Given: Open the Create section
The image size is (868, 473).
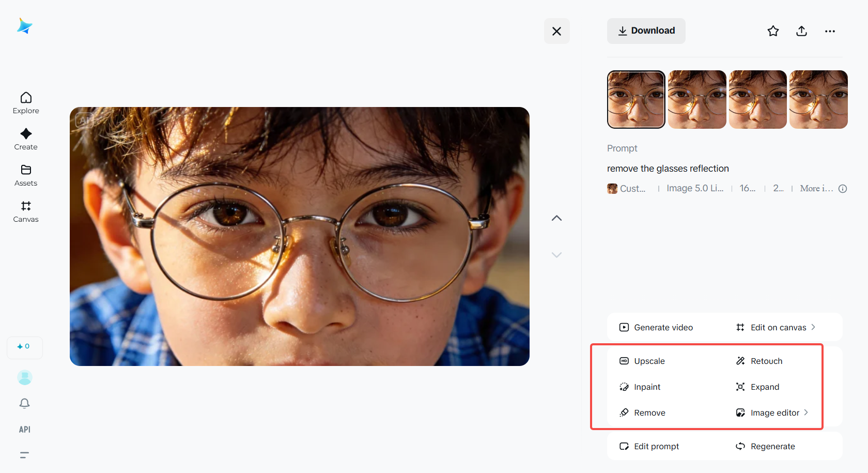Looking at the screenshot, I should click(26, 139).
